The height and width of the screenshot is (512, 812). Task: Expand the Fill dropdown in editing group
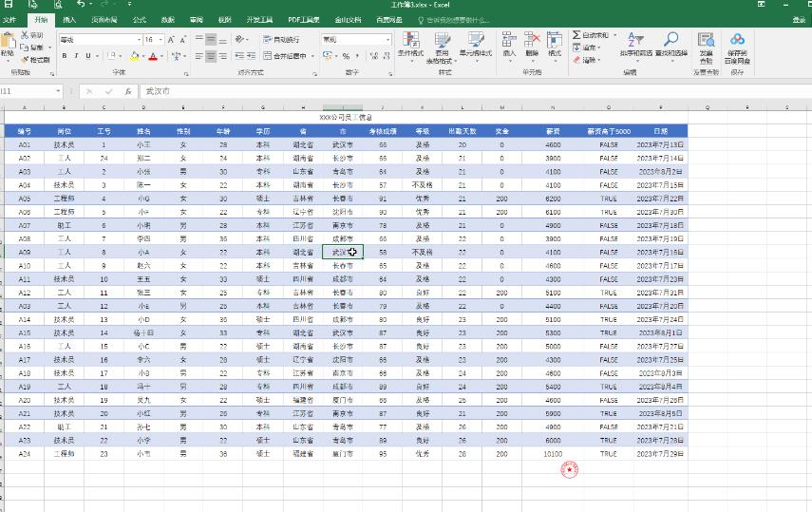click(599, 47)
